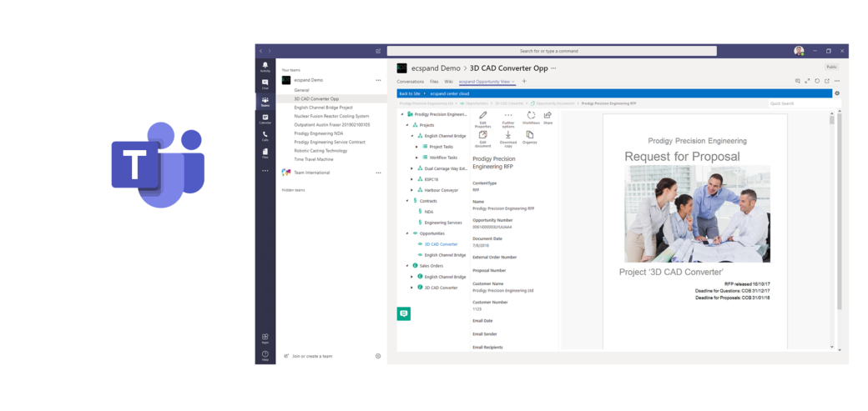This screenshot has width=868, height=411.
Task: Expand the tab to full screen
Action: (808, 81)
